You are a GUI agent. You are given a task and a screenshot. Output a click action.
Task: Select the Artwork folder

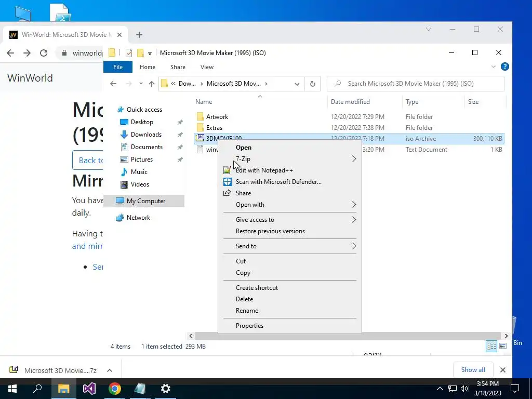click(217, 117)
